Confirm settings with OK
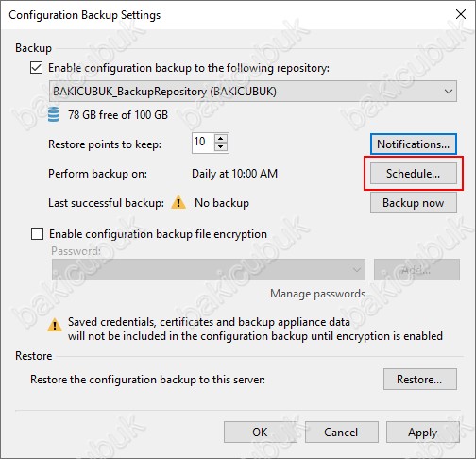The width and height of the screenshot is (476, 459). click(x=260, y=433)
